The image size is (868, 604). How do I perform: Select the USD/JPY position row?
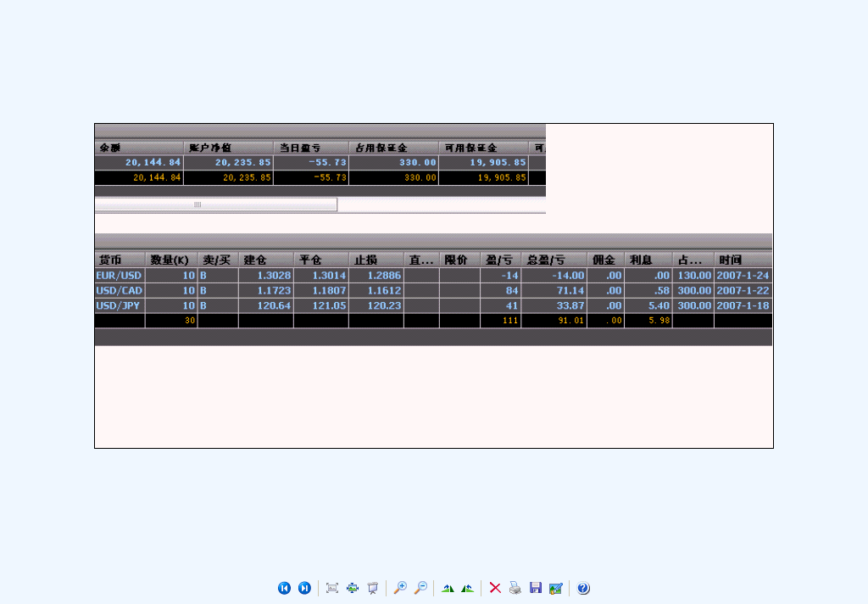(119, 306)
